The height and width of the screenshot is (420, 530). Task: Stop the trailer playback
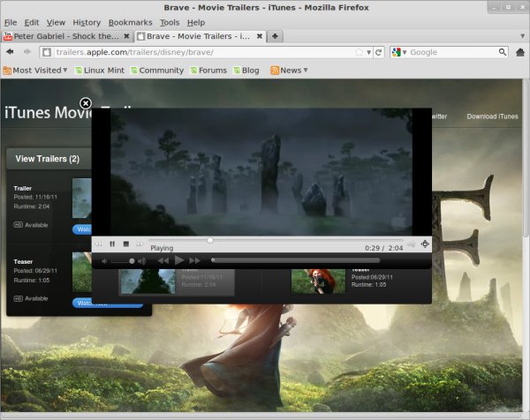[126, 244]
